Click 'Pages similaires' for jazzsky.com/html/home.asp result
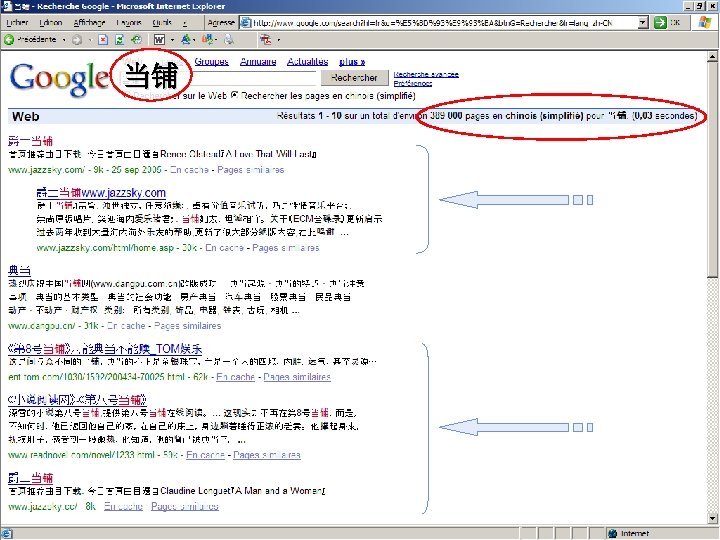Screen dimensions: 720x540 coord(285,248)
